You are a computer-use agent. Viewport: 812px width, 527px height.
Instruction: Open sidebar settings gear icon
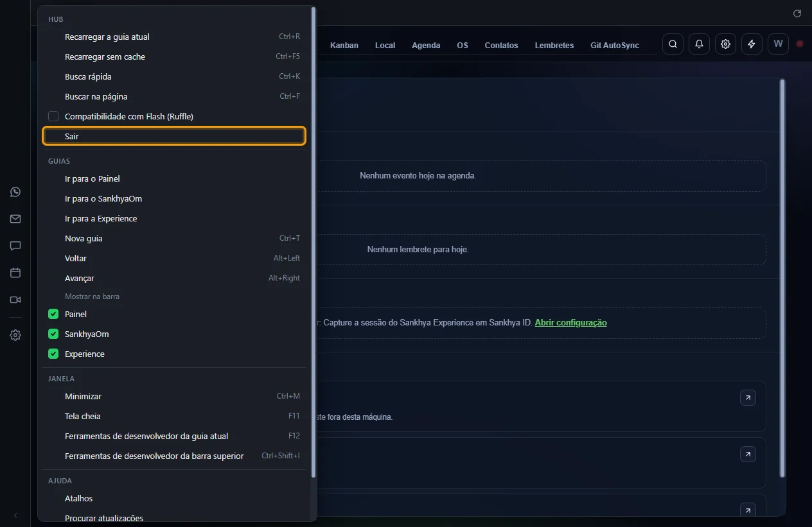(x=15, y=335)
